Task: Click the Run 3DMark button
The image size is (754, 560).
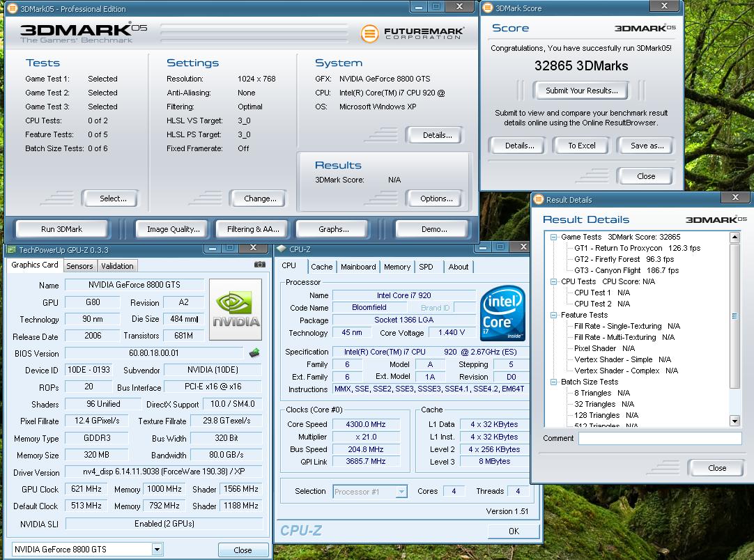Action: coord(61,229)
